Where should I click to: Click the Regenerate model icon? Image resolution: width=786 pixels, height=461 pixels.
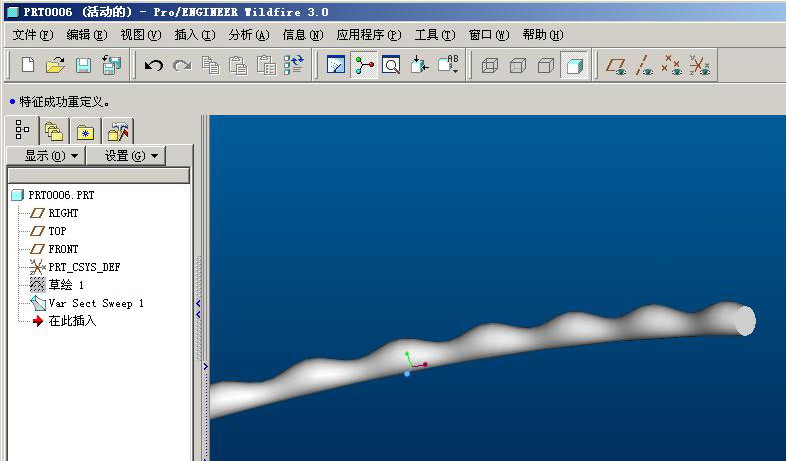point(294,65)
